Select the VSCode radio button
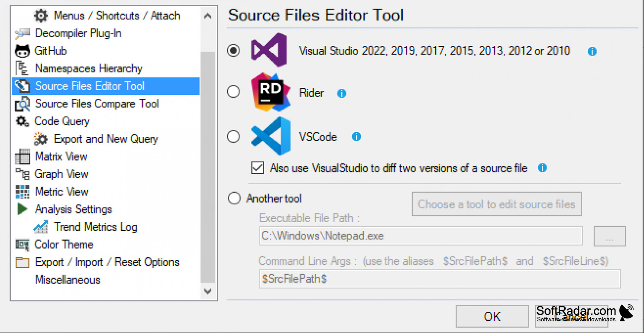644x333 pixels. pyautogui.click(x=233, y=136)
